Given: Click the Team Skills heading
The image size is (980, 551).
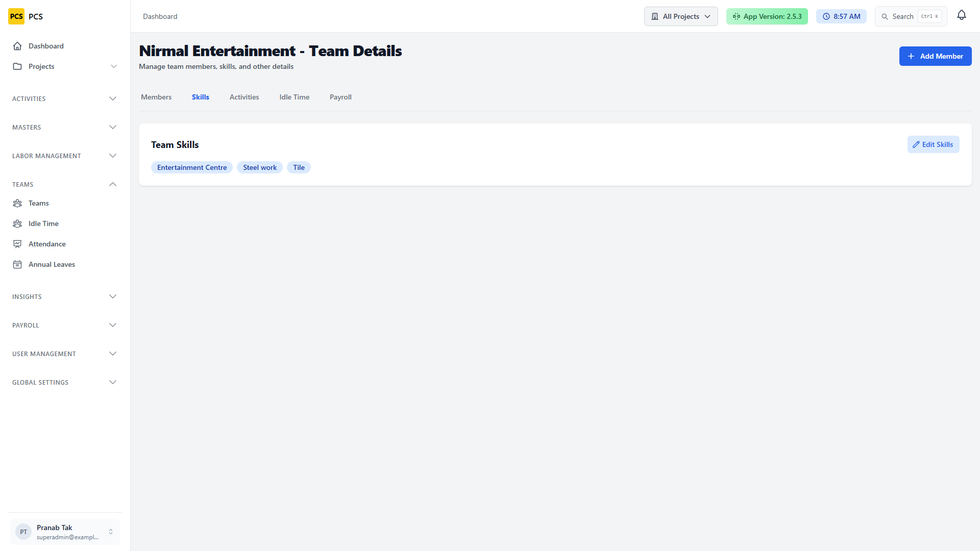Looking at the screenshot, I should pyautogui.click(x=175, y=145).
